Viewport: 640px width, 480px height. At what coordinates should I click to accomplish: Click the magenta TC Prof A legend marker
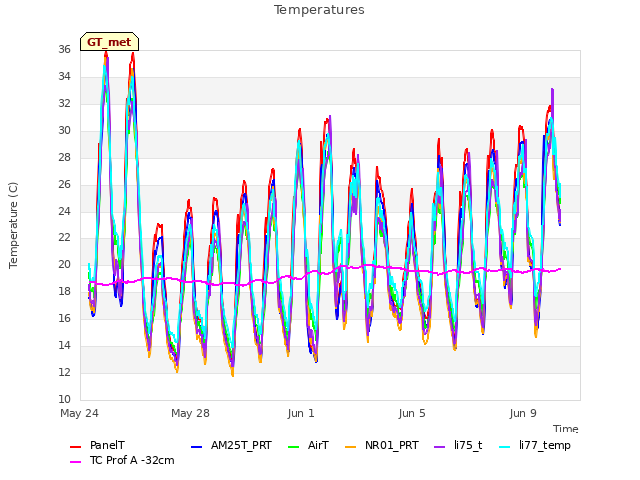click(x=76, y=462)
